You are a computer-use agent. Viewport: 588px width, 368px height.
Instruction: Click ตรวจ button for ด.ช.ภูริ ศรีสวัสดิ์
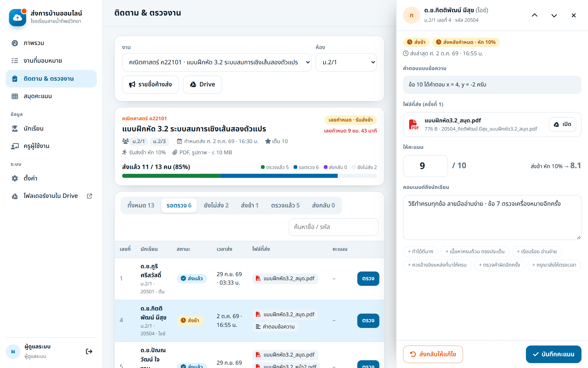pos(368,279)
